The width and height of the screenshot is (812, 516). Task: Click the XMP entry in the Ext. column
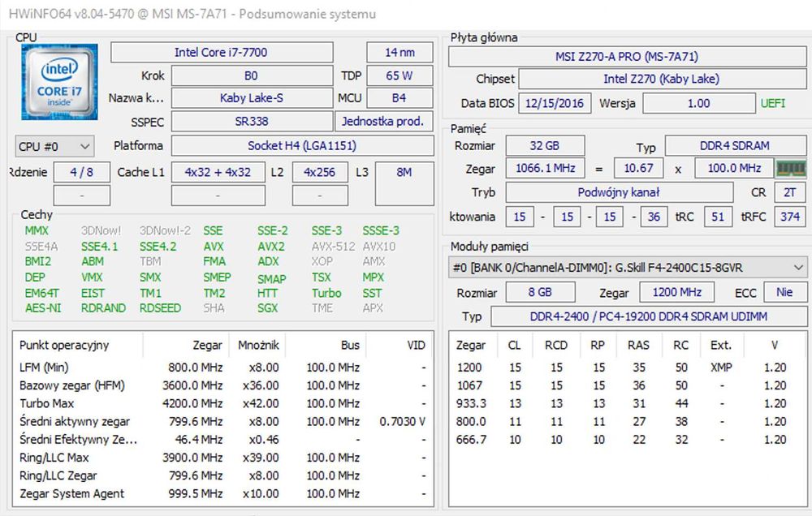pos(721,368)
